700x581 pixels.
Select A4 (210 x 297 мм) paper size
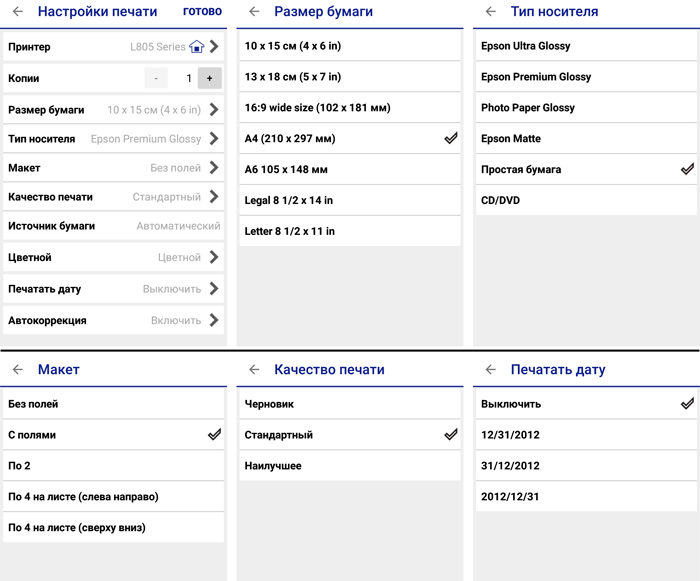pyautogui.click(x=350, y=138)
